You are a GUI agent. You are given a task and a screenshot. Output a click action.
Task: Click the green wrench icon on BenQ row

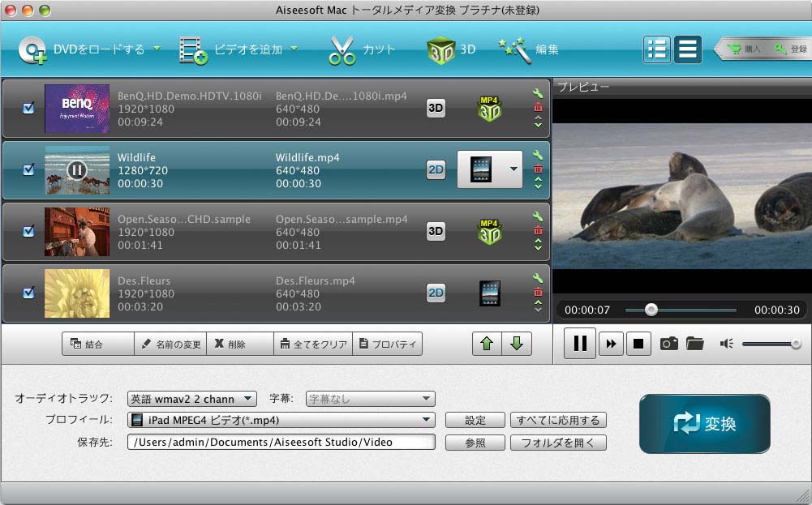(x=538, y=93)
